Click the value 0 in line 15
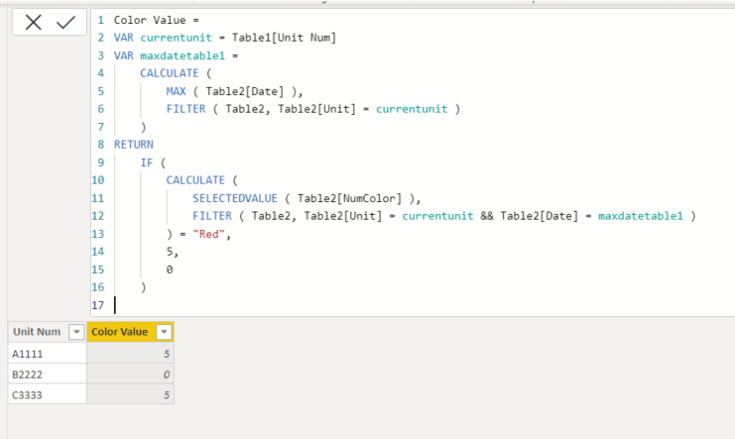 coord(169,269)
